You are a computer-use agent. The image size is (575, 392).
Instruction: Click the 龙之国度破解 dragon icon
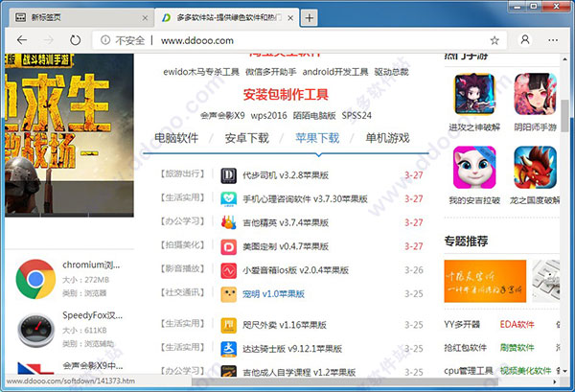(535, 167)
